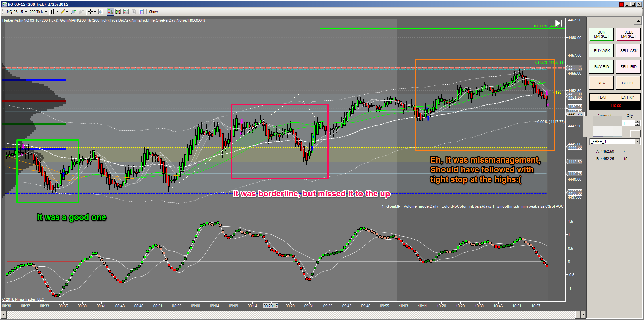
Task: Decrease quantity with the down spinner
Action: click(x=637, y=125)
